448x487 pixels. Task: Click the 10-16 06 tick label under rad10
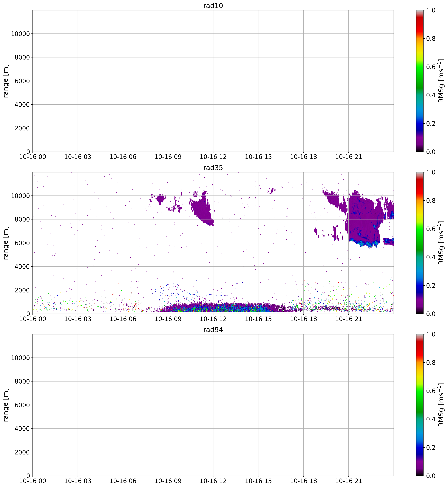coord(123,157)
